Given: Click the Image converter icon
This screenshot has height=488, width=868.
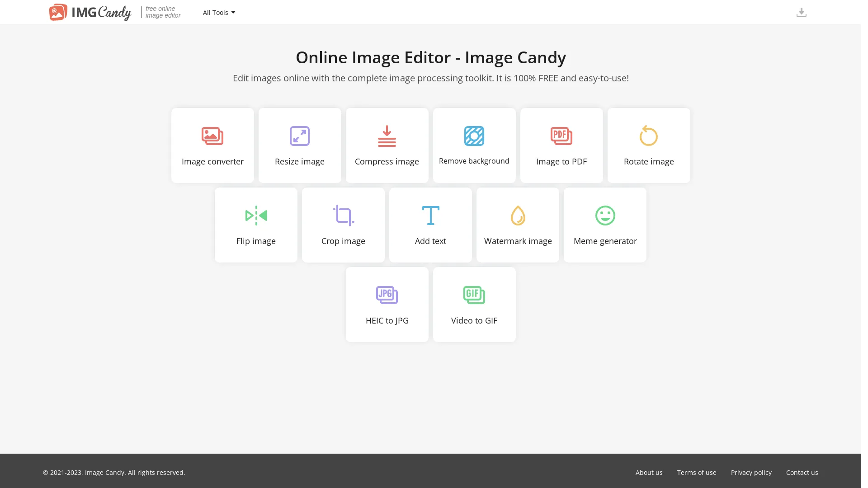Looking at the screenshot, I should [x=212, y=136].
